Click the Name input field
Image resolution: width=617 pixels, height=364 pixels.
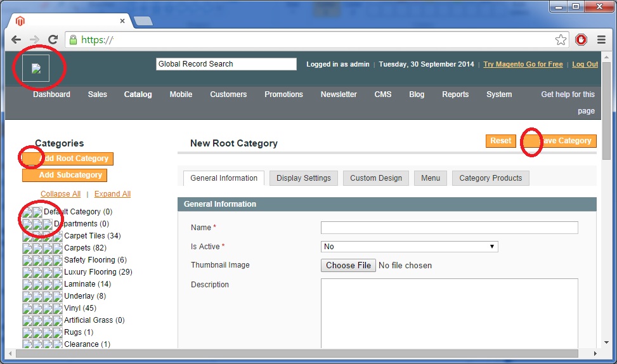pos(450,228)
